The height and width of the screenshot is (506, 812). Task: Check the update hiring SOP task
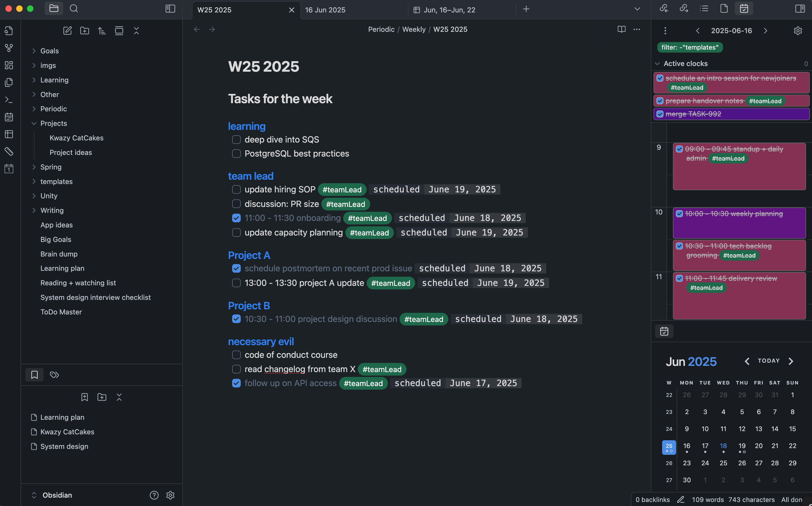[x=236, y=189]
